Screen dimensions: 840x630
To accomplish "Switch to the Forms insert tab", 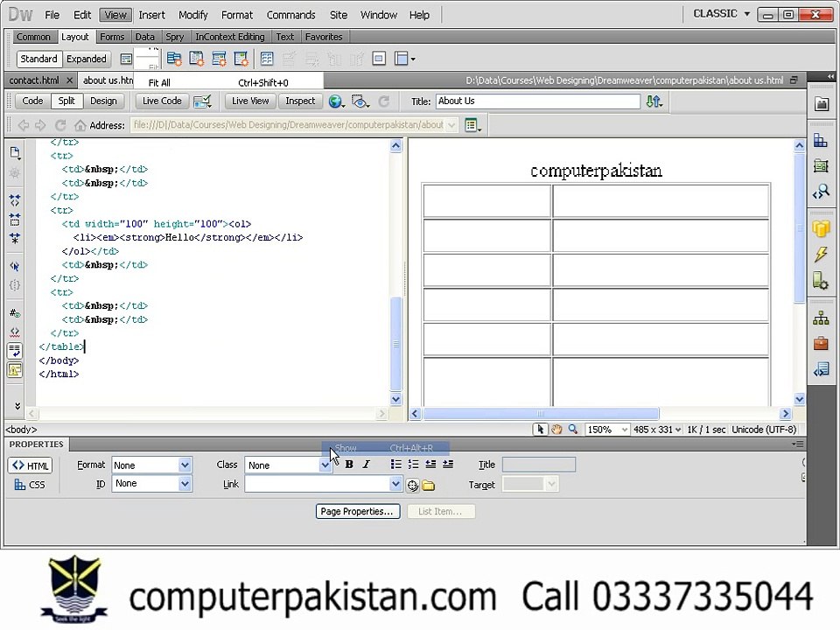I will [112, 37].
